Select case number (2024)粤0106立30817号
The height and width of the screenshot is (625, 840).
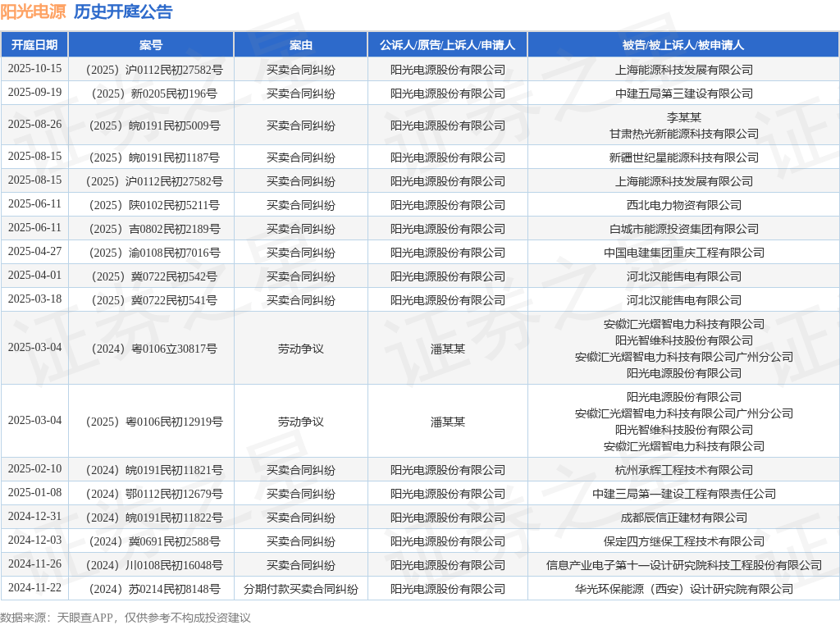(x=154, y=349)
